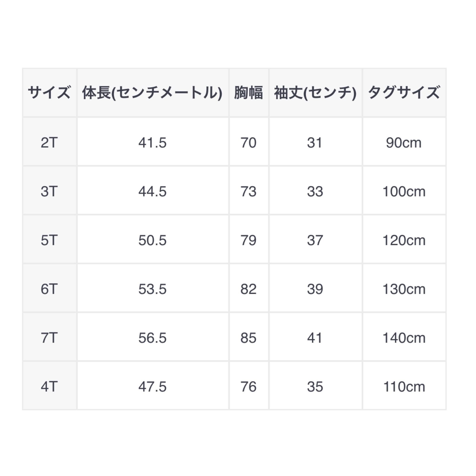
Task: Select the 90cm tag size cell
Action: (x=404, y=143)
